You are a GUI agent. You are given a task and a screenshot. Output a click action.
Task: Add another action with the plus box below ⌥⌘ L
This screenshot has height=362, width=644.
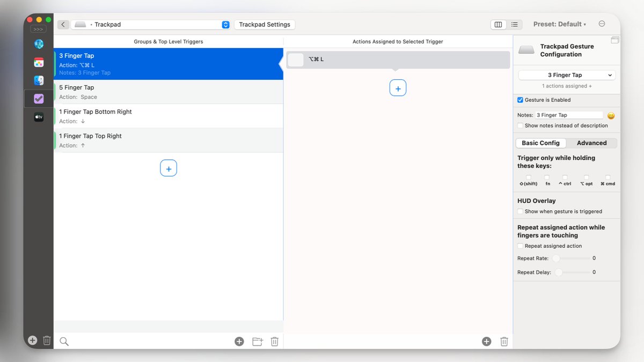398,88
